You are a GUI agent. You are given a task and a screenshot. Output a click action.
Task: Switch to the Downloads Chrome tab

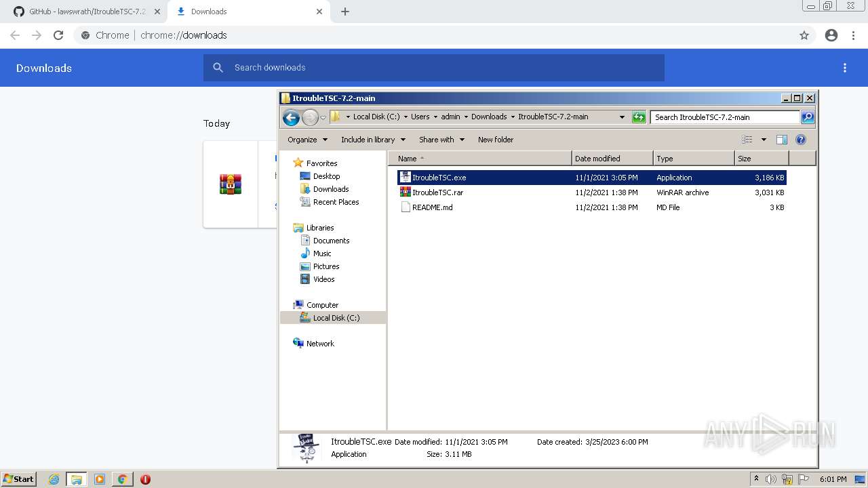(x=248, y=12)
